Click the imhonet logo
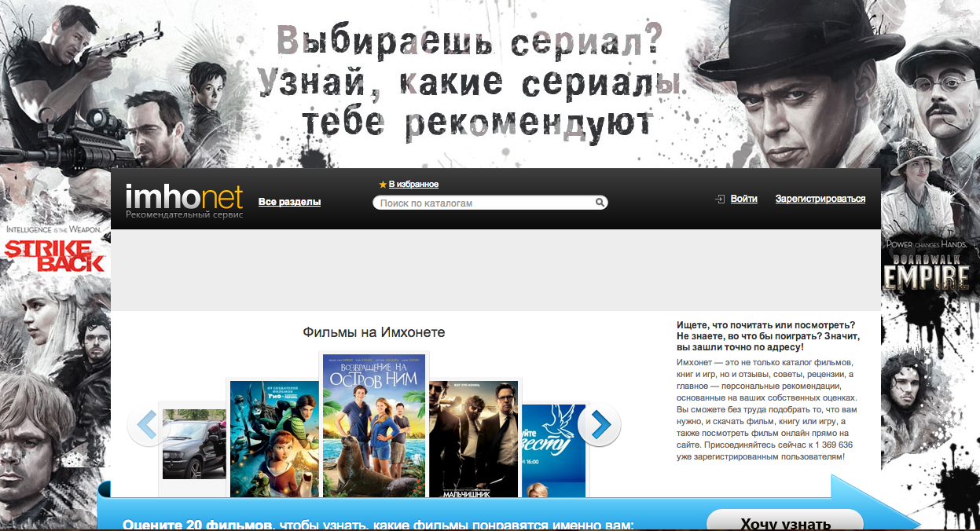Screen dimensions: 980x531 (185, 197)
